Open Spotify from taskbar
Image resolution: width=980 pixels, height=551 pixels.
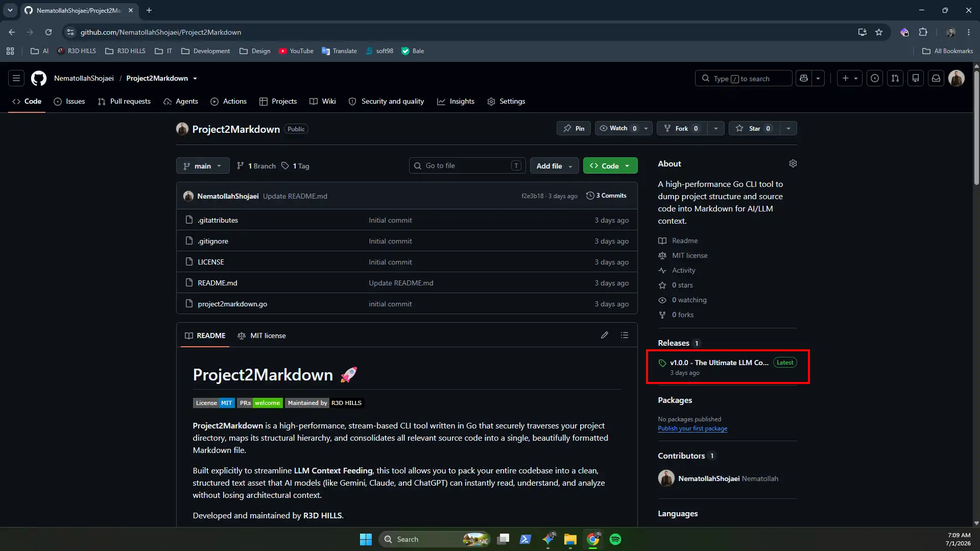coord(615,539)
